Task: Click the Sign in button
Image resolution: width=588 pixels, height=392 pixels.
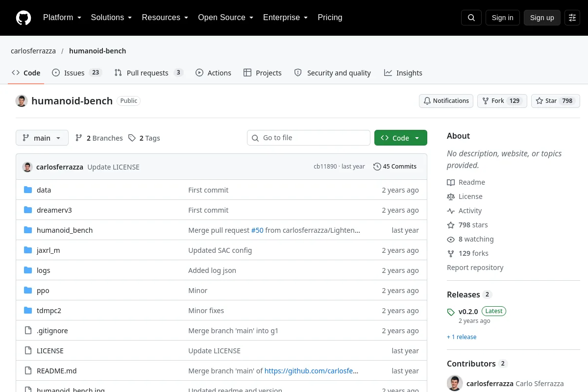Action: click(503, 18)
